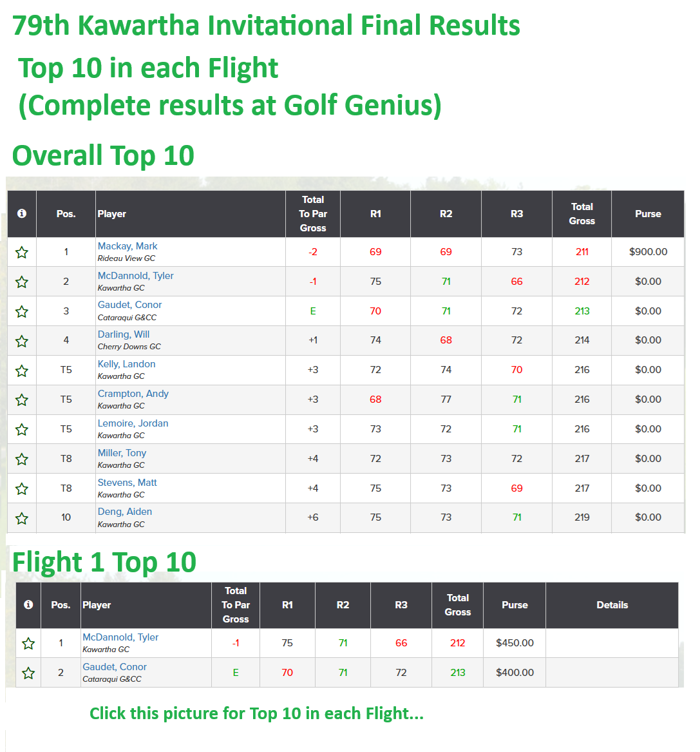Open Mackay, Mark player link
This screenshot has height=752, width=700.
click(x=128, y=246)
